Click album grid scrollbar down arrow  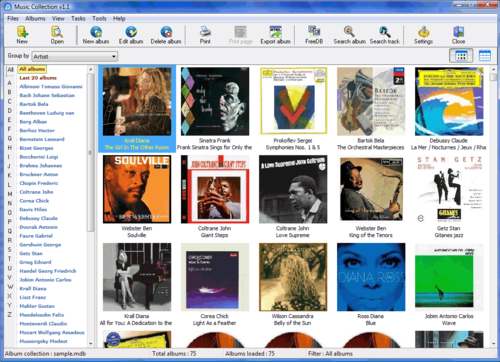coord(493,344)
